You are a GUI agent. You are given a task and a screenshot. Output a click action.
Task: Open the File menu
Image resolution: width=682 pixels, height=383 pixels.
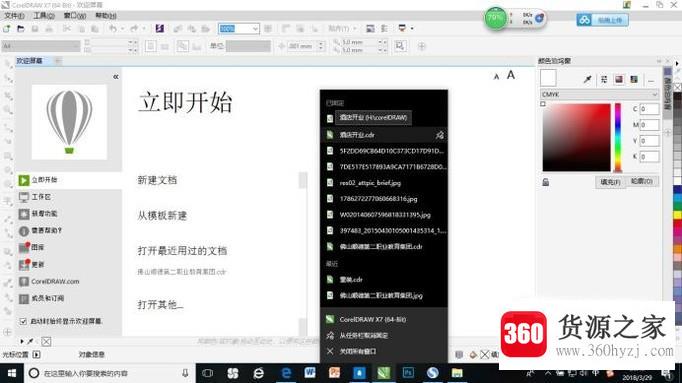pos(14,16)
